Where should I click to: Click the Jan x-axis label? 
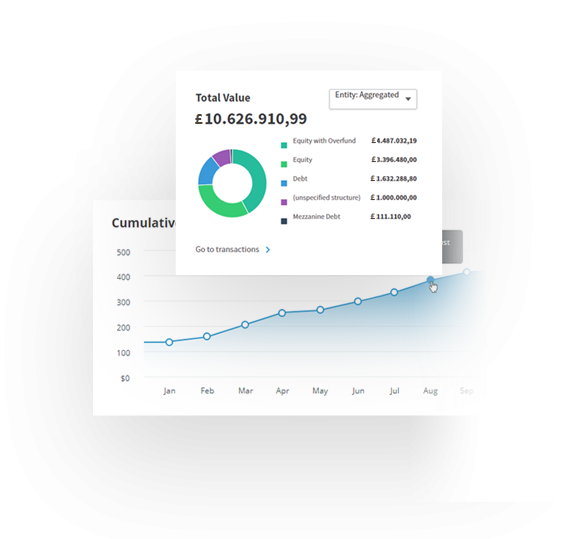(169, 391)
